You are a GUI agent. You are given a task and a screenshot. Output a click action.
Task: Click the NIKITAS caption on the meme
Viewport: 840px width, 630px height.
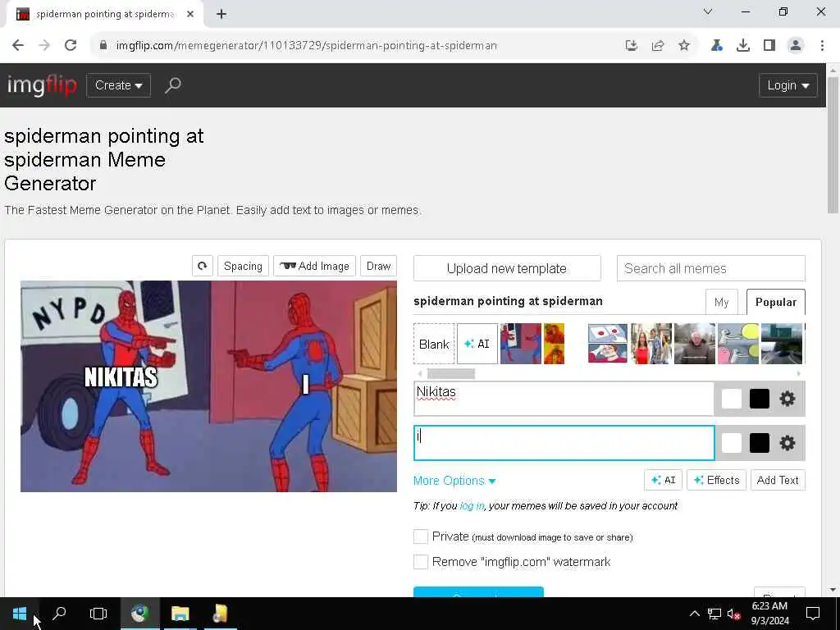121,377
